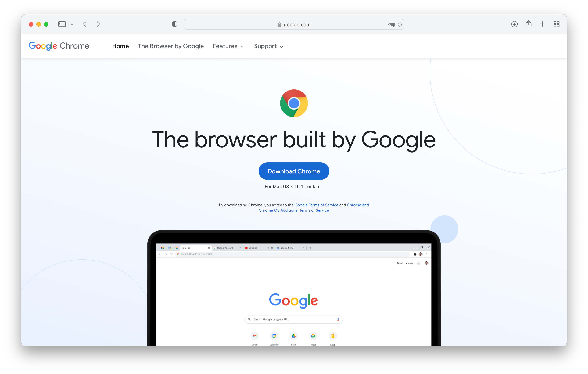The image size is (588, 374).
Task: Click the refresh icon in address bar
Action: pos(399,24)
